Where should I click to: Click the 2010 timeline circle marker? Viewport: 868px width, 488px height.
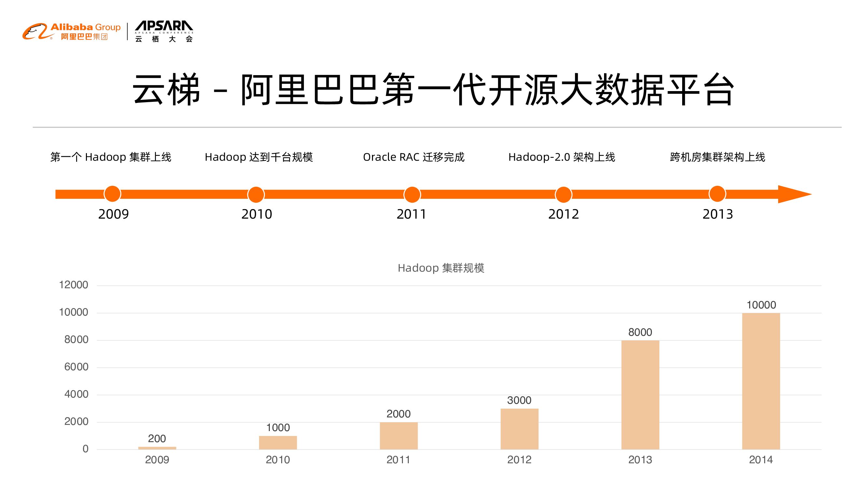(256, 195)
